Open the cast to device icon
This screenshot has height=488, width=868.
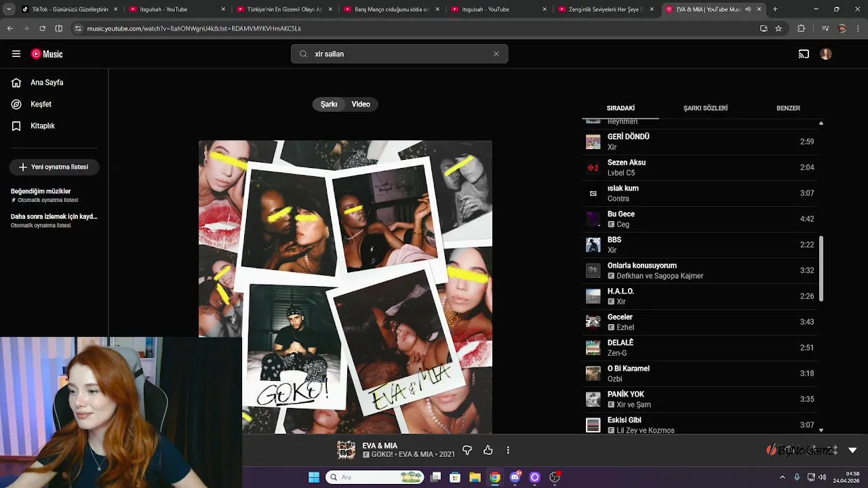[x=804, y=54]
